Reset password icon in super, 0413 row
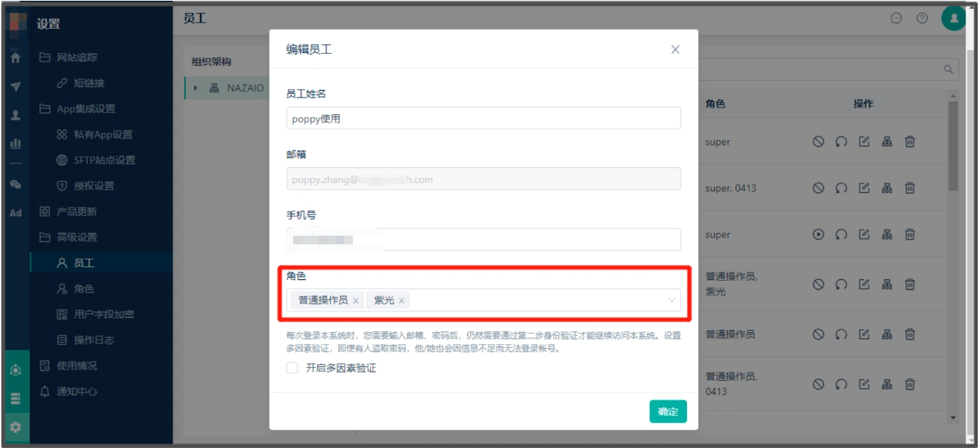980x448 pixels. (x=841, y=188)
